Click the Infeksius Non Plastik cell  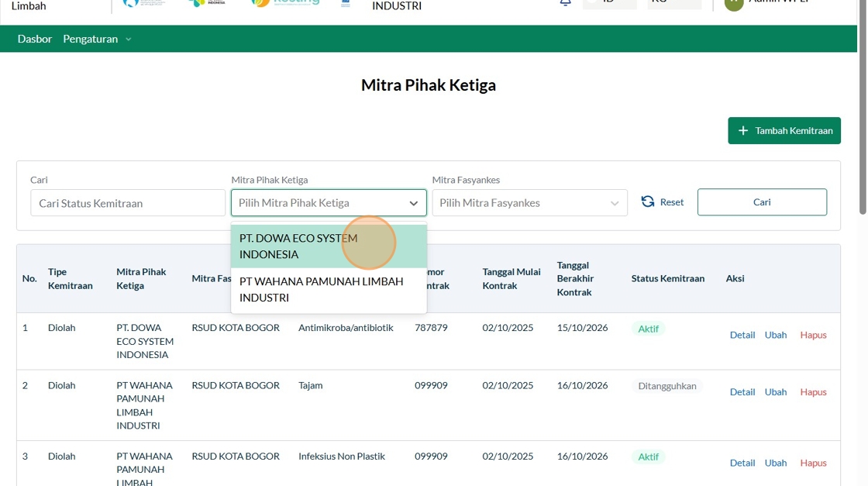click(x=342, y=456)
